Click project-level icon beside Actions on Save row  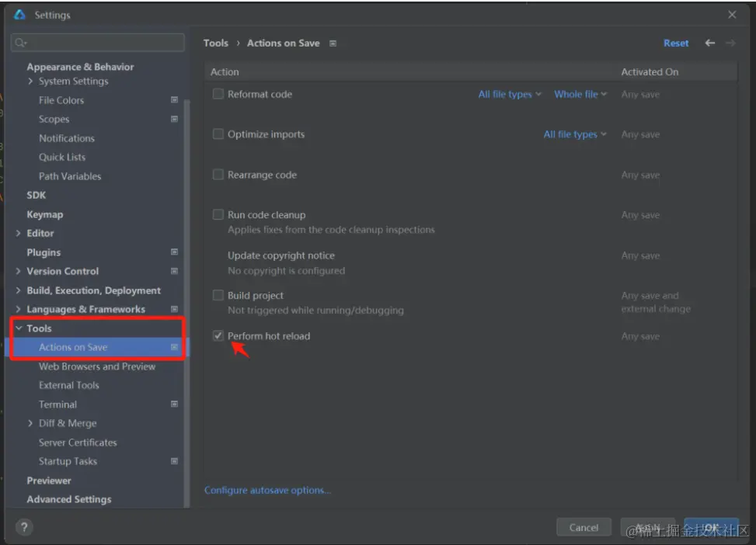coord(175,347)
